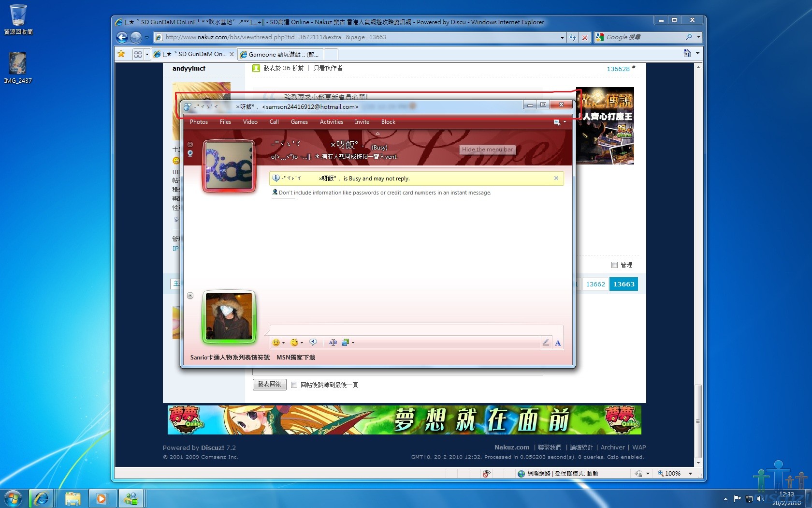Screen dimensions: 812x508
Task: Open the Video menu in Messenger
Action: coord(250,122)
